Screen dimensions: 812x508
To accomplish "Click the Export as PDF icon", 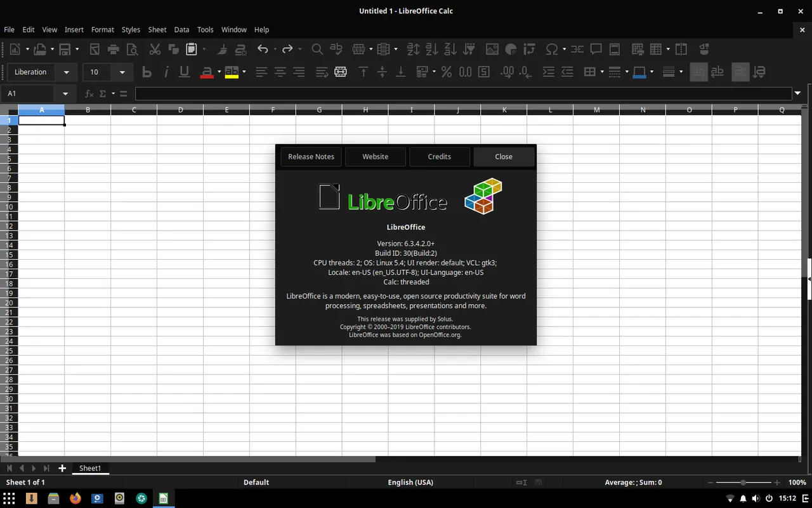I will tap(95, 49).
